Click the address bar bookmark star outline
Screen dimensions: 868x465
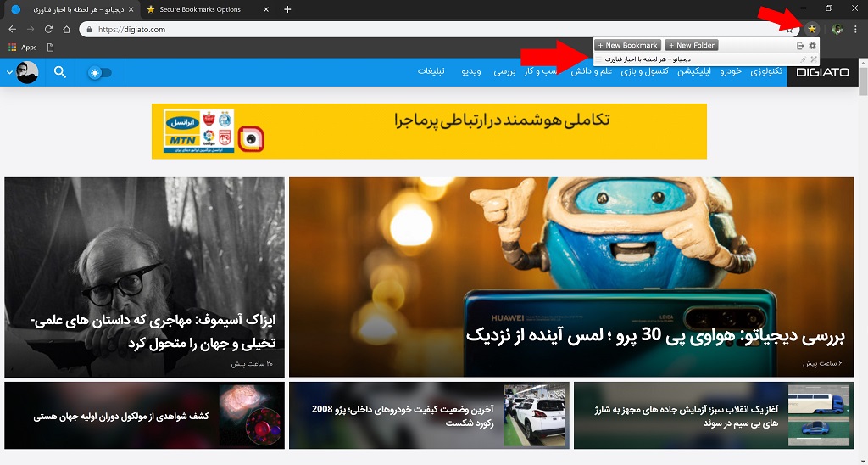click(790, 30)
